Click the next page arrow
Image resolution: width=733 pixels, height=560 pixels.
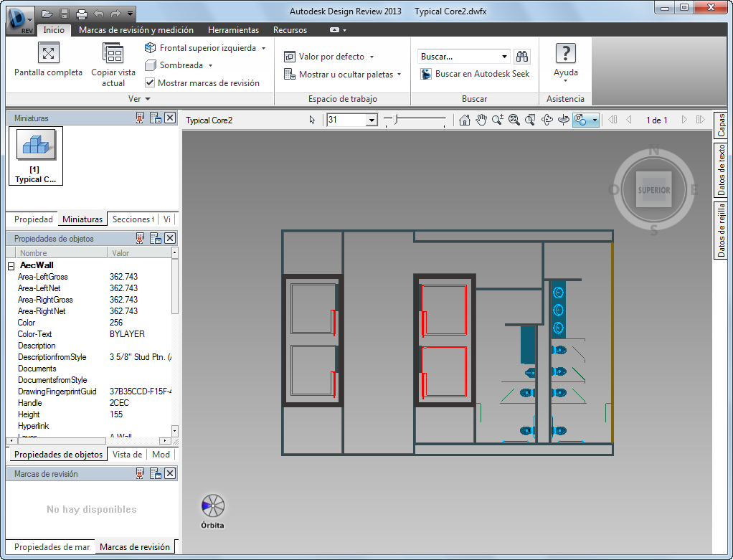(x=684, y=120)
